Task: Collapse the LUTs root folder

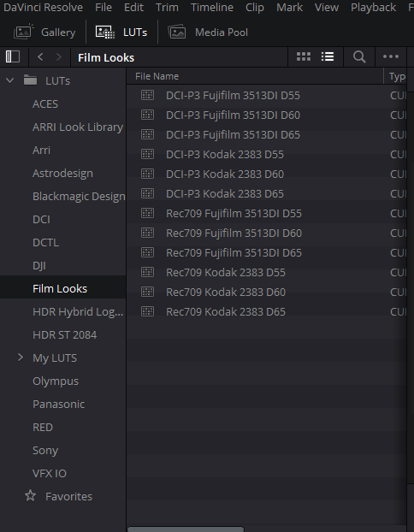Action: (10, 80)
